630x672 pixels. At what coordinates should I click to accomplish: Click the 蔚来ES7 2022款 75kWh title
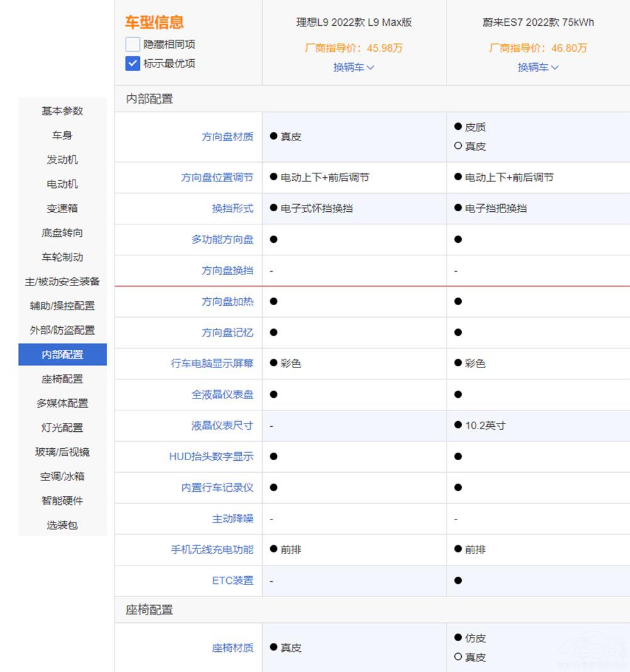(538, 22)
